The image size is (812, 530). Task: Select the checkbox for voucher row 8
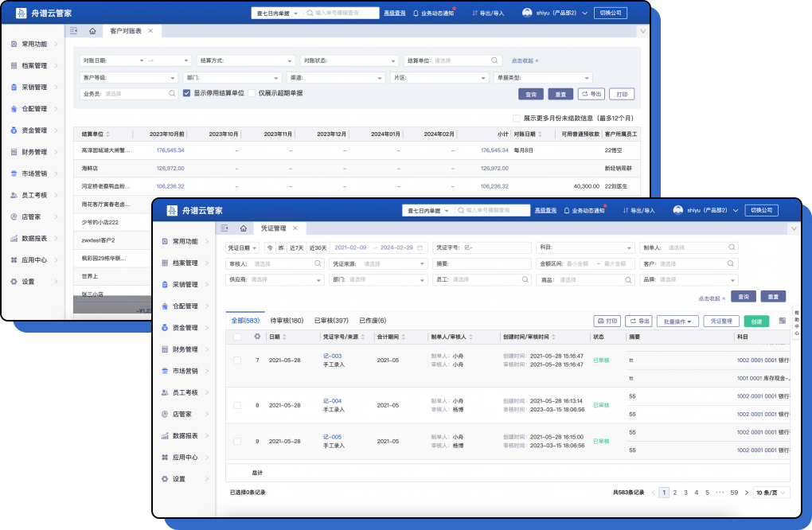236,405
